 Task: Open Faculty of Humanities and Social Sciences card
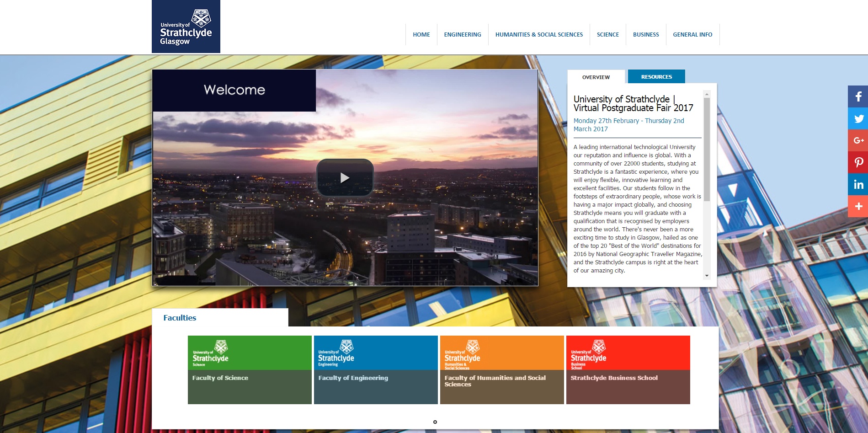click(x=502, y=370)
